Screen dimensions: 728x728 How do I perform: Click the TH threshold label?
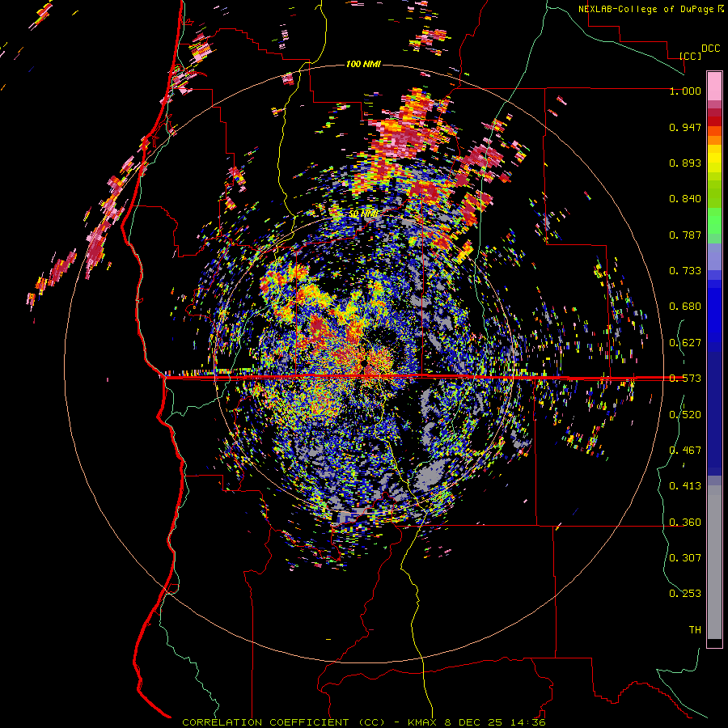pos(695,630)
